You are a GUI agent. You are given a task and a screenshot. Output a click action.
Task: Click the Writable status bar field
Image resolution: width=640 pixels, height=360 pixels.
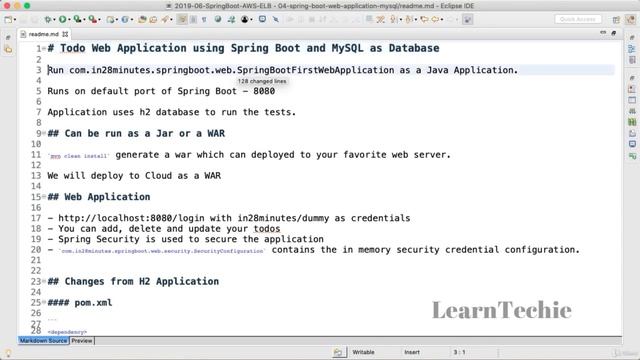pos(363,352)
